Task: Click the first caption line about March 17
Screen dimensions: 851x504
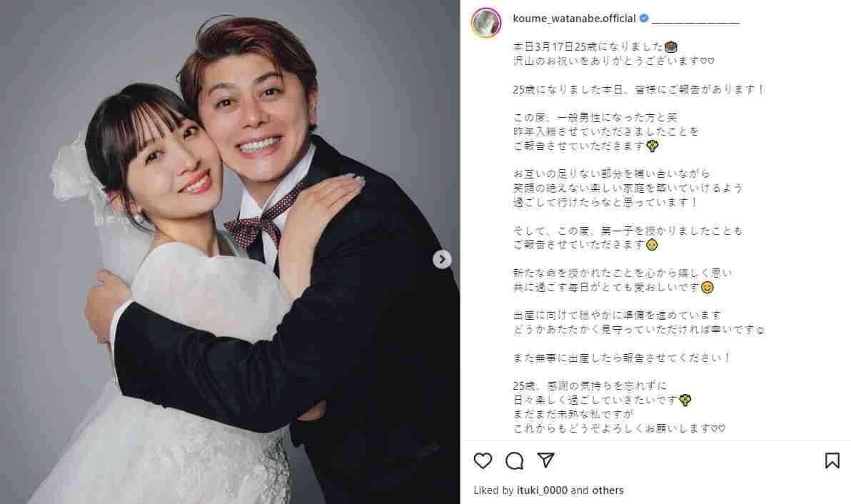Action: pos(595,46)
